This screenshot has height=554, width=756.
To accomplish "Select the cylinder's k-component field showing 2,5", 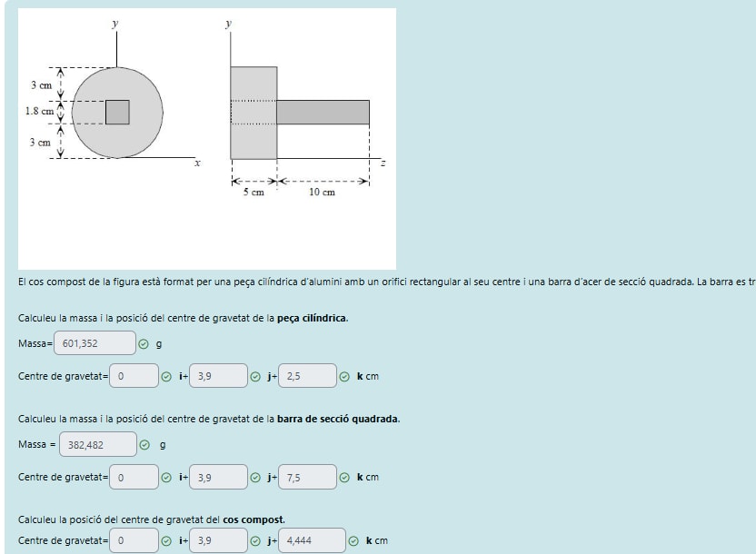I will [307, 376].
